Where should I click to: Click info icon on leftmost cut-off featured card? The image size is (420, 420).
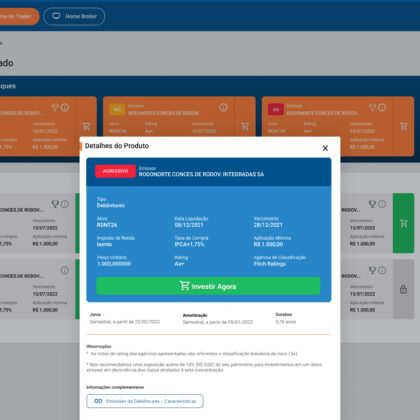coord(65,107)
